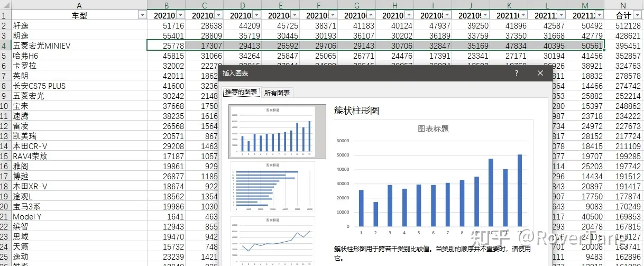The height and width of the screenshot is (266, 644).
Task: Open the 合计 filter dropdown in column N
Action: coord(638,15)
